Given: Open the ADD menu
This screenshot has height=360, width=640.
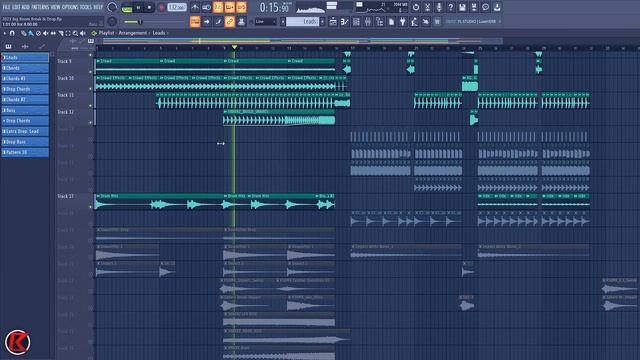Looking at the screenshot, I should pyautogui.click(x=26, y=7).
